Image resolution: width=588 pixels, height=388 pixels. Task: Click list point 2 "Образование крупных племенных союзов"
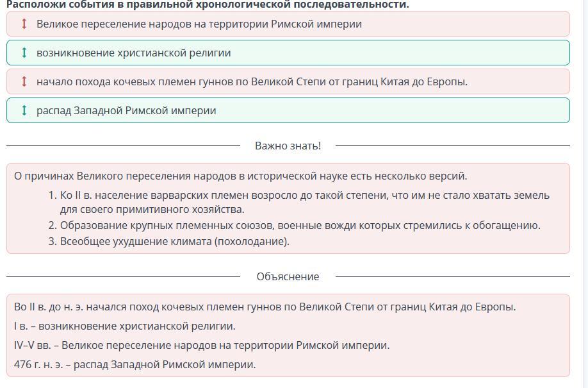point(300,225)
